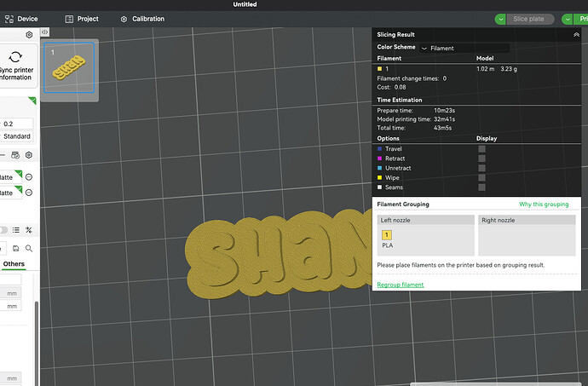Image resolution: width=588 pixels, height=386 pixels.
Task: Click the Model printing time 32m41s value
Action: [444, 119]
